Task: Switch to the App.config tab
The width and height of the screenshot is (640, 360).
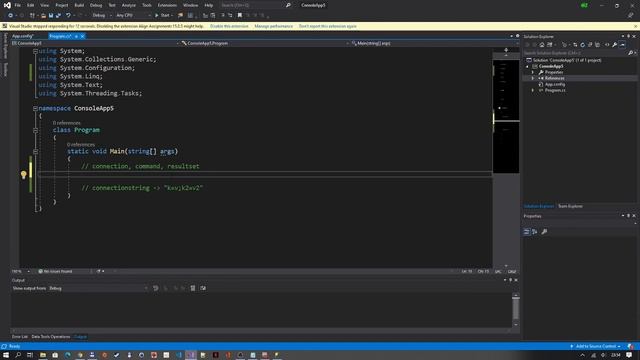Action: point(23,36)
